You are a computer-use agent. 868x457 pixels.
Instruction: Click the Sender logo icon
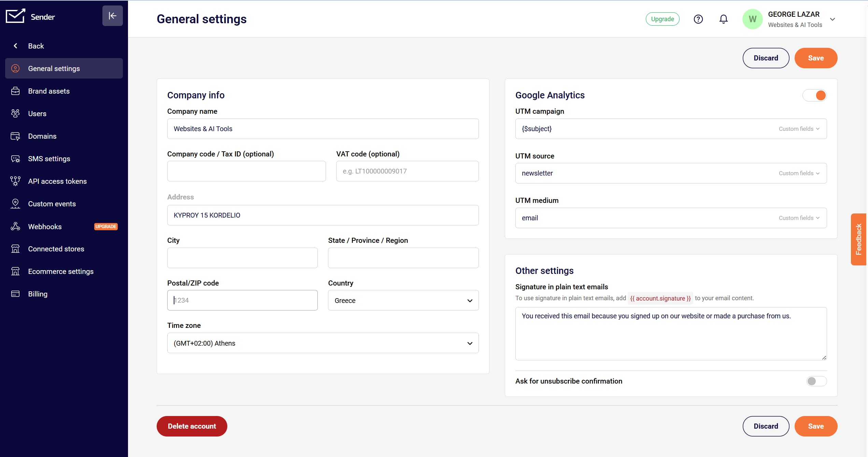click(x=15, y=16)
